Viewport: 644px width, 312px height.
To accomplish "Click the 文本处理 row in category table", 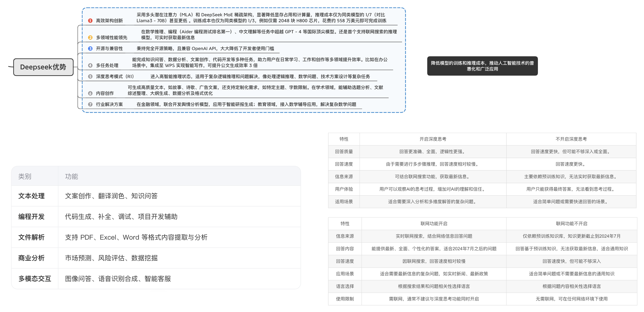I will (32, 196).
